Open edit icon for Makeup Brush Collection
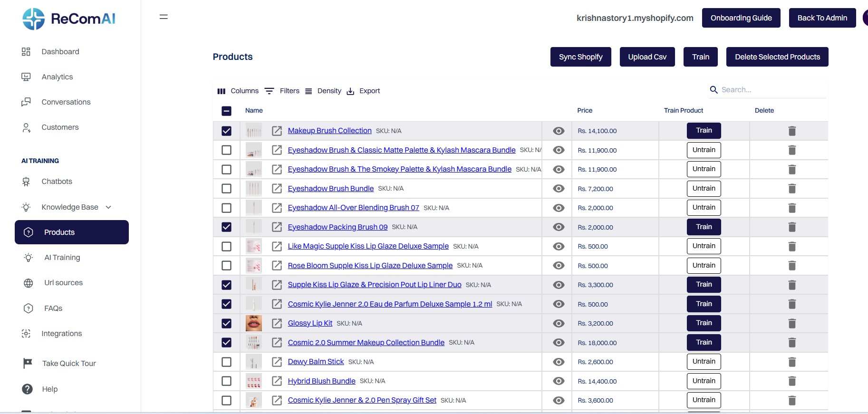 point(277,131)
